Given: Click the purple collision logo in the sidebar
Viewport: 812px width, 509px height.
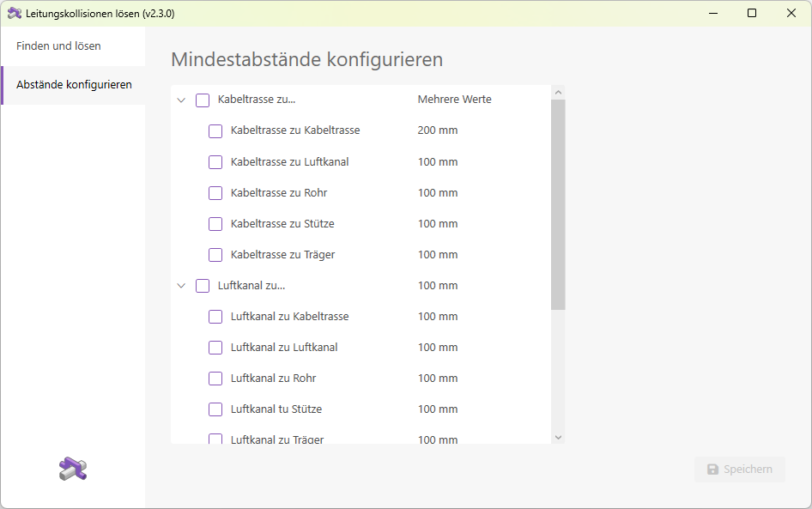Looking at the screenshot, I should point(73,469).
